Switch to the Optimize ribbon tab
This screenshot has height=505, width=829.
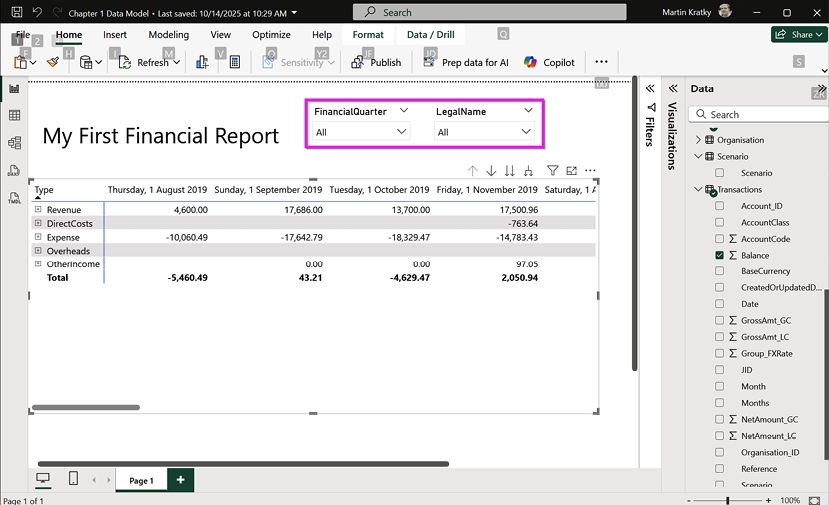tap(271, 35)
